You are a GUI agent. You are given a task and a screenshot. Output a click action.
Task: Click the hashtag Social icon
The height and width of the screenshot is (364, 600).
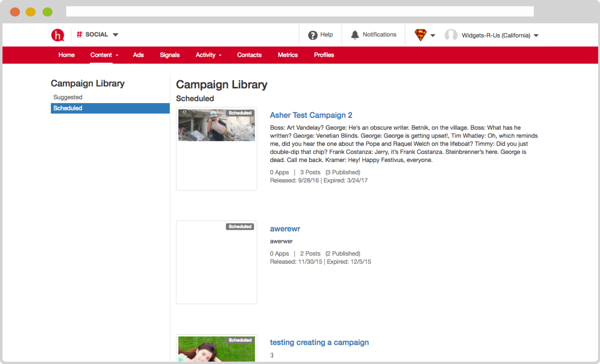tap(79, 34)
